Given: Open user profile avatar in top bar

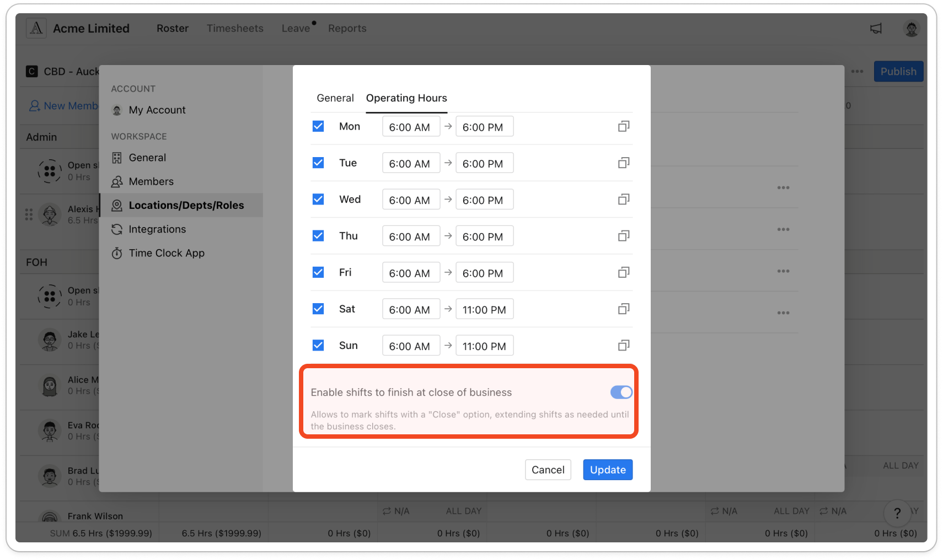Looking at the screenshot, I should click(912, 28).
